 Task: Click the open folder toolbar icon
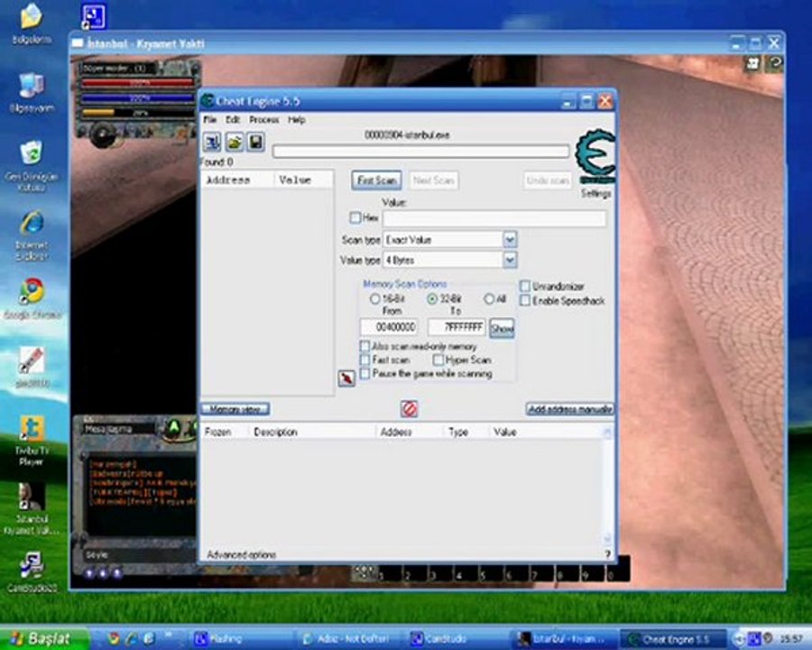click(234, 142)
